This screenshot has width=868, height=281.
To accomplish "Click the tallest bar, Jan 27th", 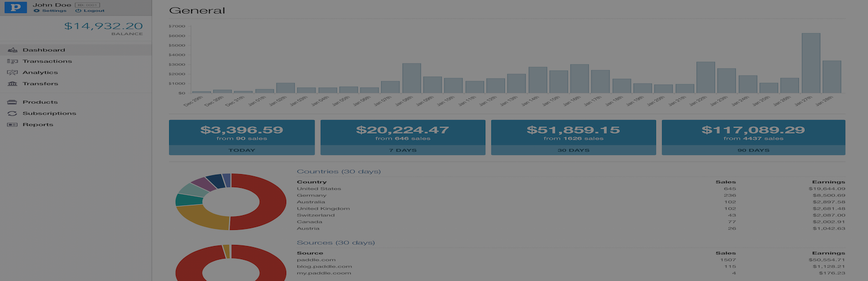I will pos(811,63).
